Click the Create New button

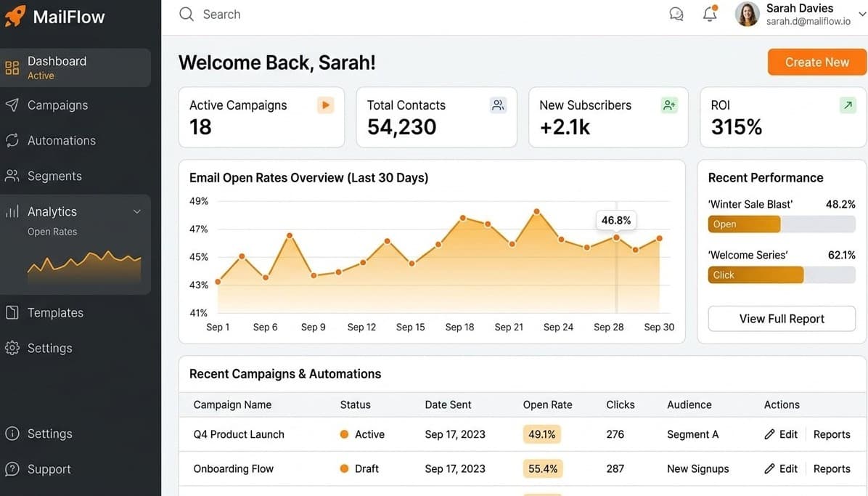tap(817, 62)
